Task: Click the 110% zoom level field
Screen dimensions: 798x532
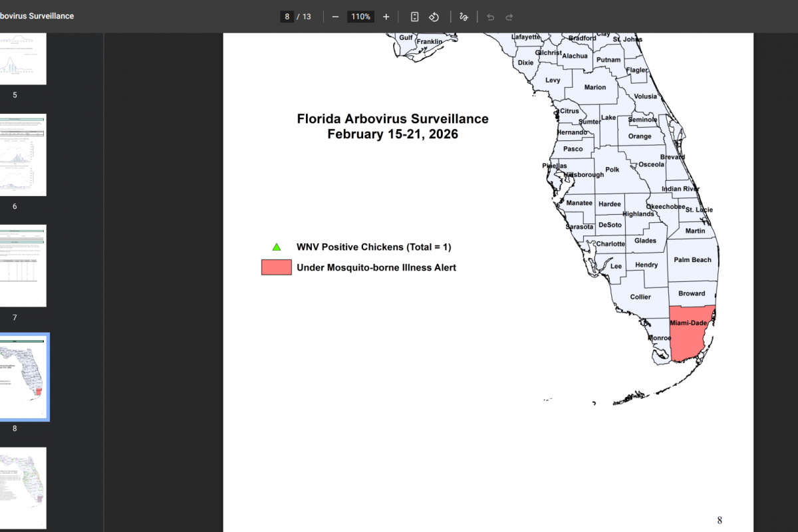Action: tap(360, 17)
